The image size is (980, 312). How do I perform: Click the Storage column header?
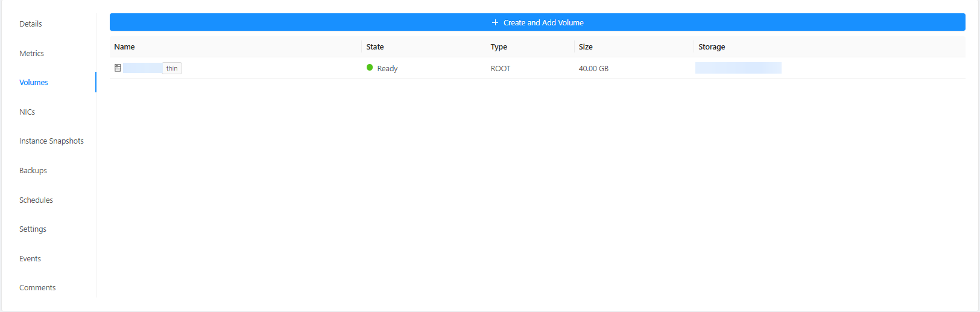click(x=712, y=47)
